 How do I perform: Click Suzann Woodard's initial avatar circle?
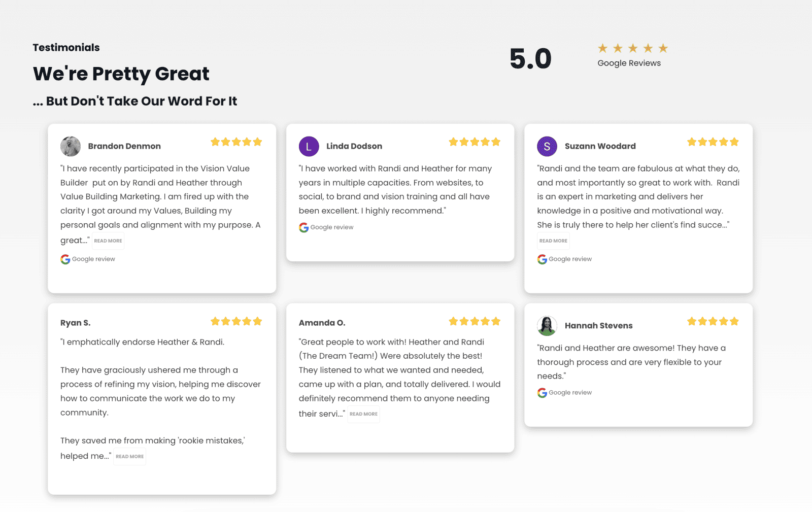point(547,146)
